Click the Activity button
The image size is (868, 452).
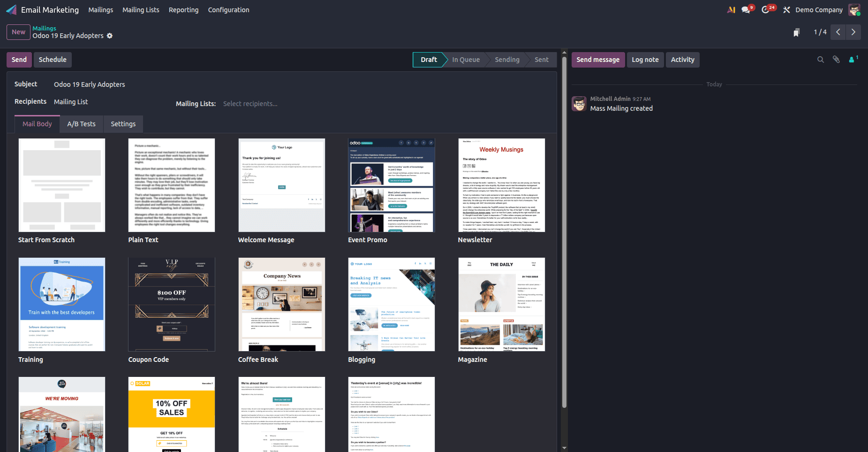pyautogui.click(x=683, y=60)
